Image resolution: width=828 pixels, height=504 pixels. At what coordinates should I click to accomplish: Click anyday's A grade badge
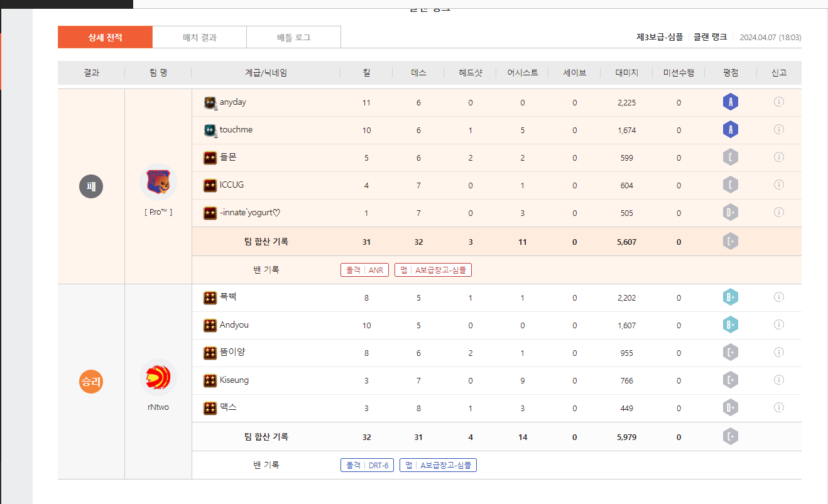pos(730,102)
